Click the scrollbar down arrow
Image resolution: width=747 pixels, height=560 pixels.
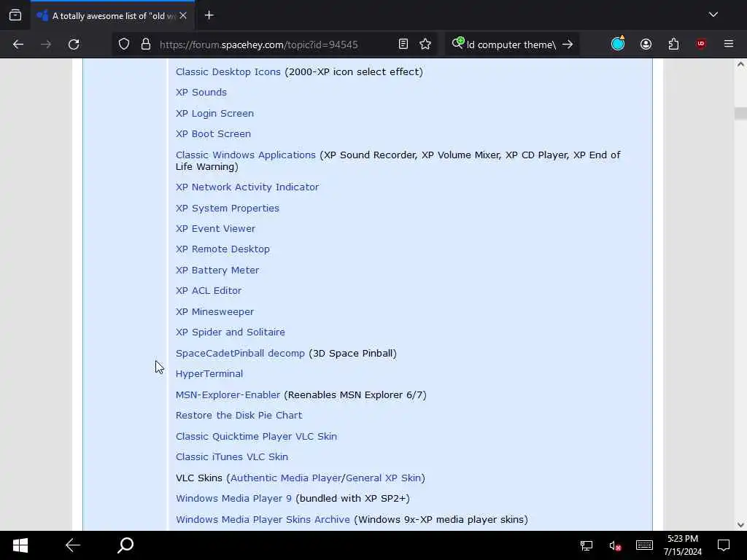pyautogui.click(x=740, y=525)
